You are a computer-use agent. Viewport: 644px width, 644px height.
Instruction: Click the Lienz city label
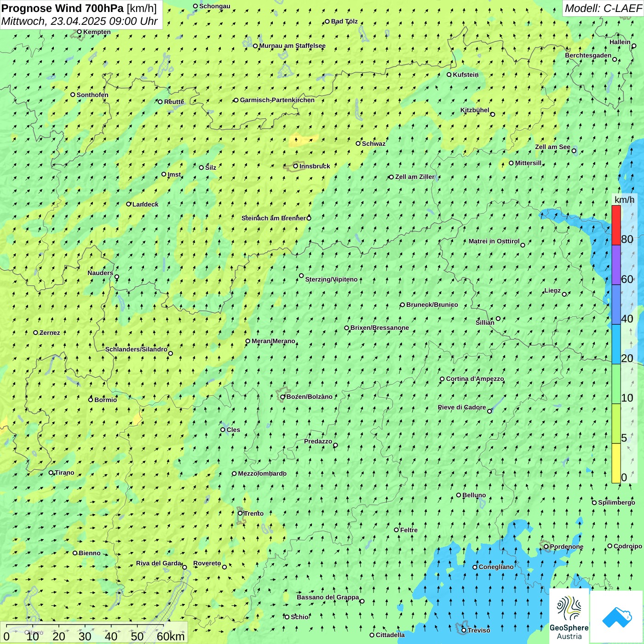tap(552, 290)
